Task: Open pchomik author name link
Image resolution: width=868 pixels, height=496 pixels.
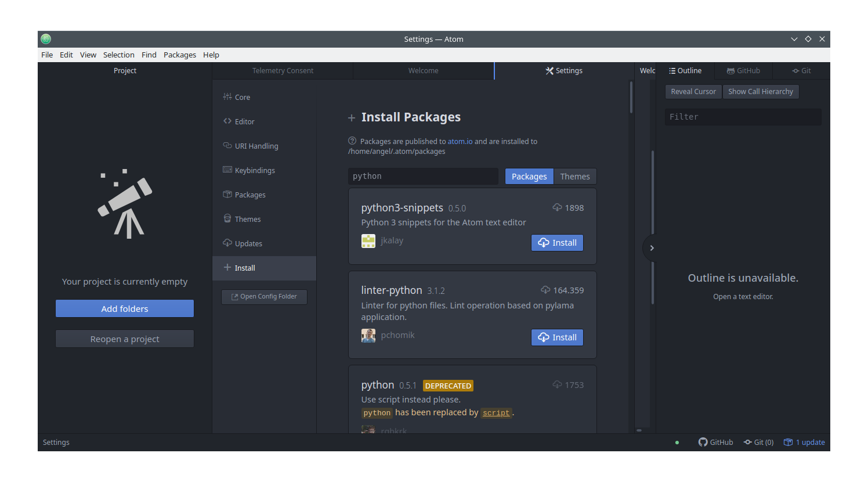Action: point(398,336)
